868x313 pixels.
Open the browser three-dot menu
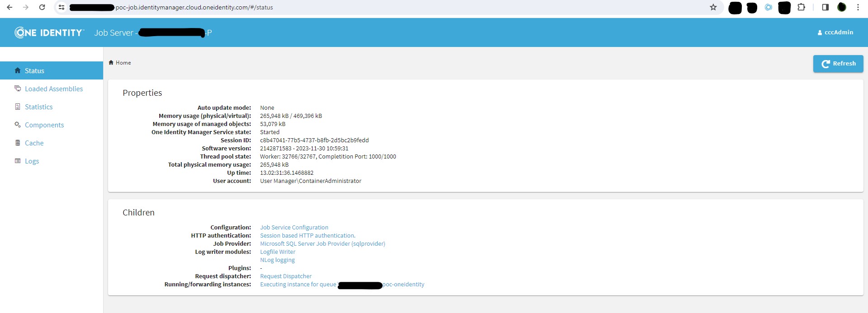(858, 7)
